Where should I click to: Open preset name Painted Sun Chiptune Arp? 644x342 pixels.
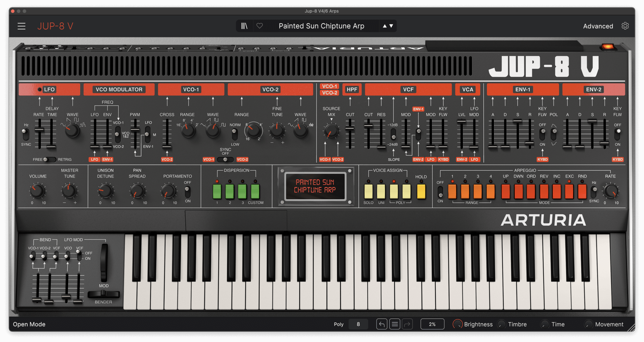[321, 26]
